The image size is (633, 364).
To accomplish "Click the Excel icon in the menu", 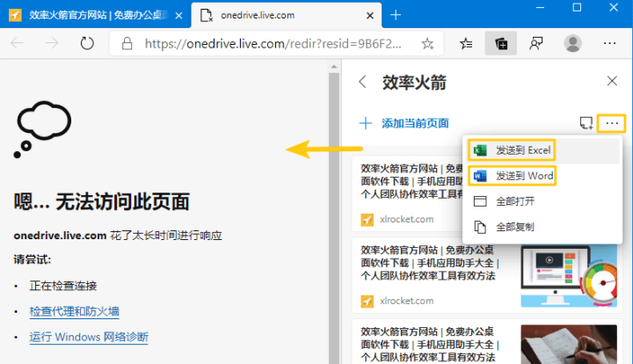I will click(480, 150).
